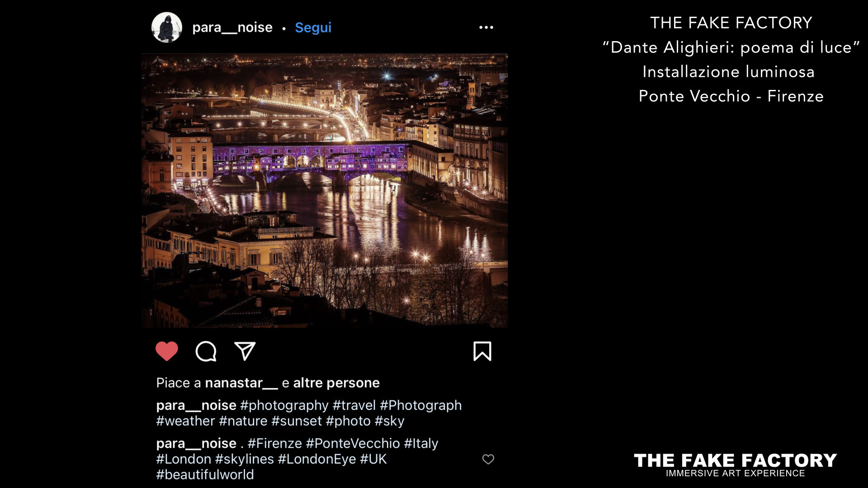Open the #LondonEye hashtag

click(x=317, y=459)
